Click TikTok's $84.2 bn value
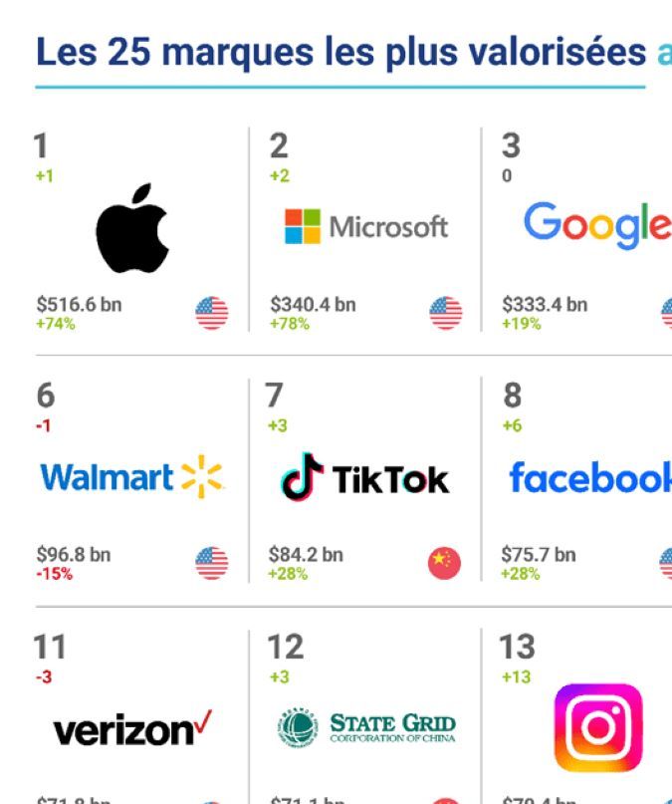This screenshot has width=672, height=804. point(306,554)
